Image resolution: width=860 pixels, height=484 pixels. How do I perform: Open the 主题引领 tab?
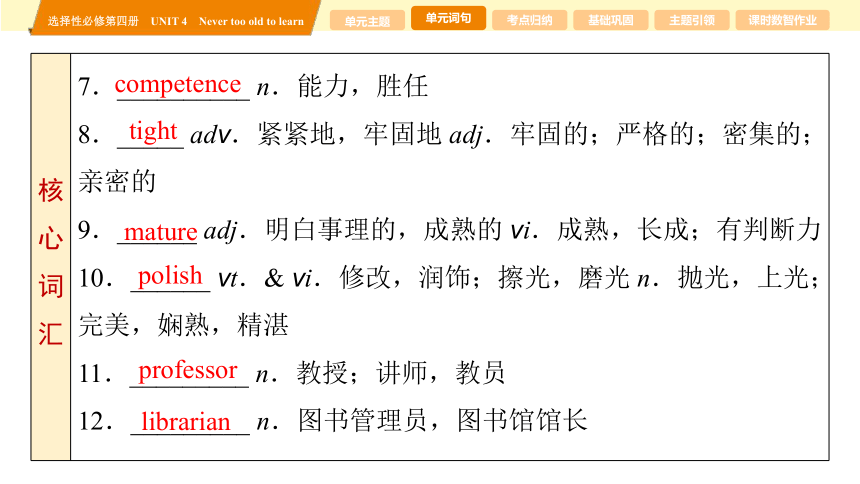(x=692, y=21)
